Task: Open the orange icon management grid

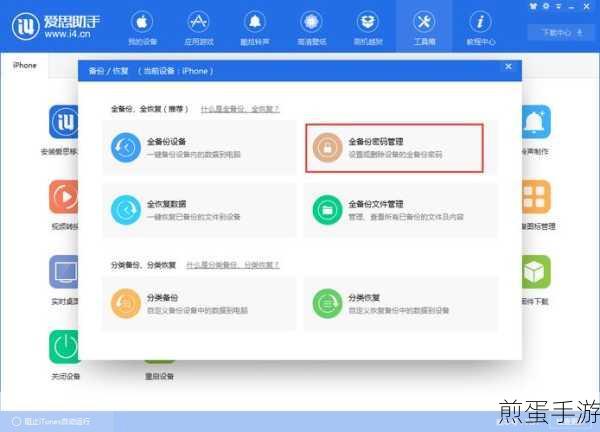Action: point(536,197)
